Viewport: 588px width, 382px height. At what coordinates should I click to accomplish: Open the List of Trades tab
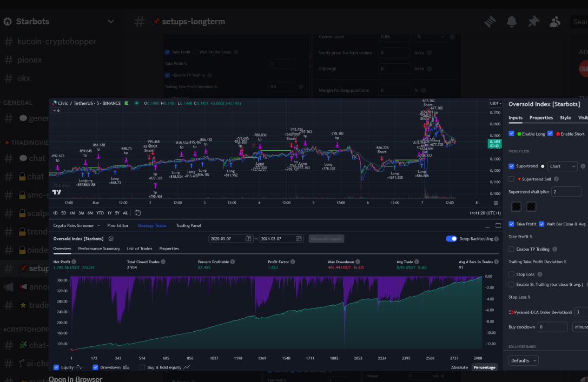click(x=140, y=249)
